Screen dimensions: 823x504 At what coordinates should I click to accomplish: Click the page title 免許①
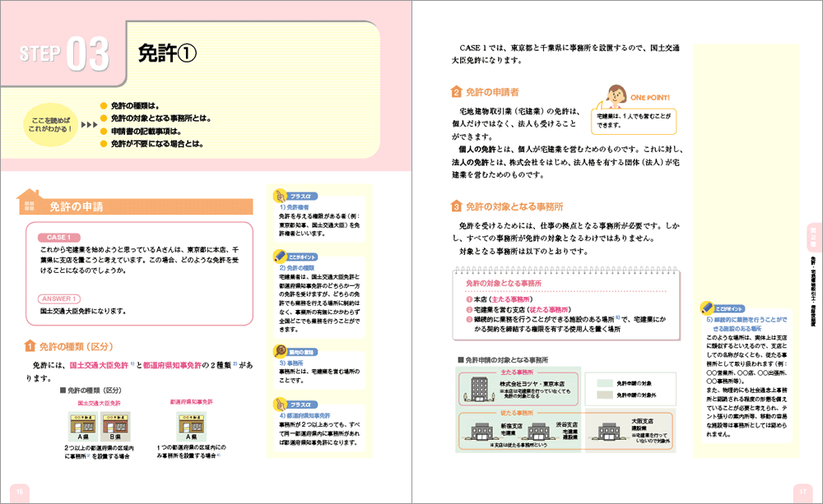coord(167,53)
